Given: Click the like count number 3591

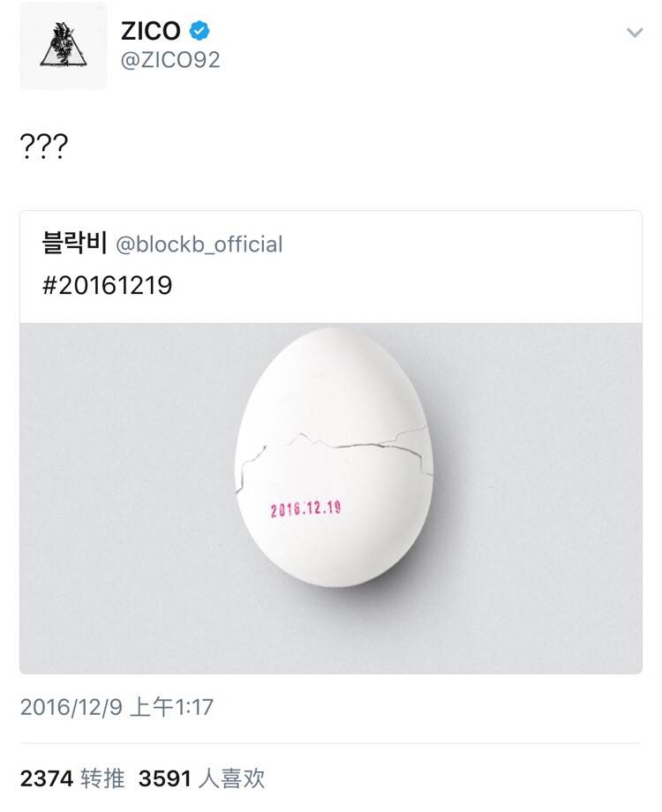Looking at the screenshot, I should pyautogui.click(x=165, y=778).
